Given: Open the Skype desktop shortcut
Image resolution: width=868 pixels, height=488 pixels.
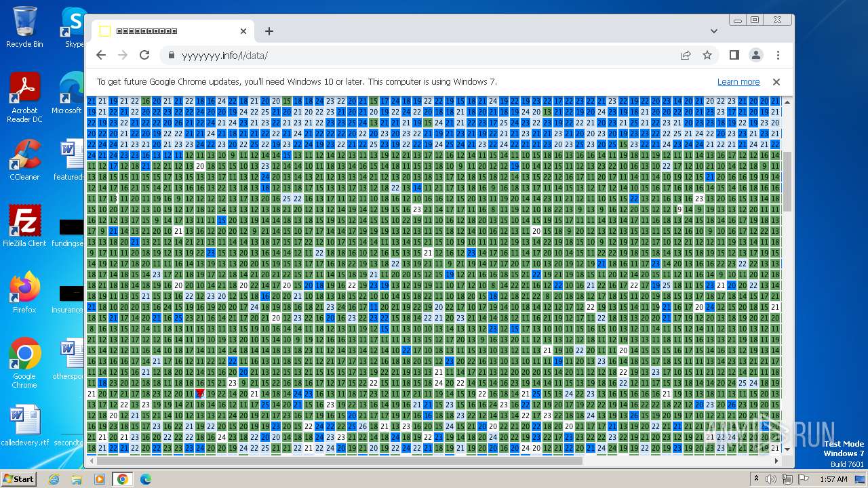Looking at the screenshot, I should [x=73, y=26].
